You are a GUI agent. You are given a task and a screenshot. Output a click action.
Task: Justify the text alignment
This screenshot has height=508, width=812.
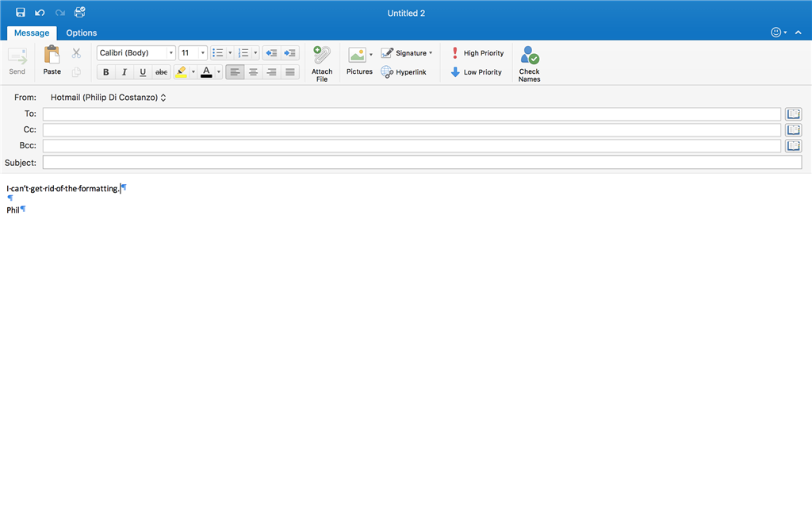click(x=290, y=72)
